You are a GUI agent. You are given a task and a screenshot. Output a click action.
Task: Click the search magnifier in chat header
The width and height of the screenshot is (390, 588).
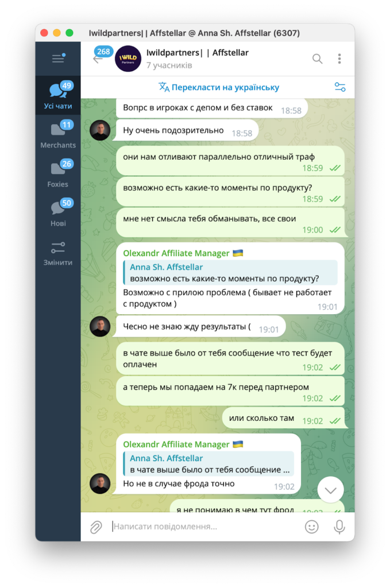[317, 59]
